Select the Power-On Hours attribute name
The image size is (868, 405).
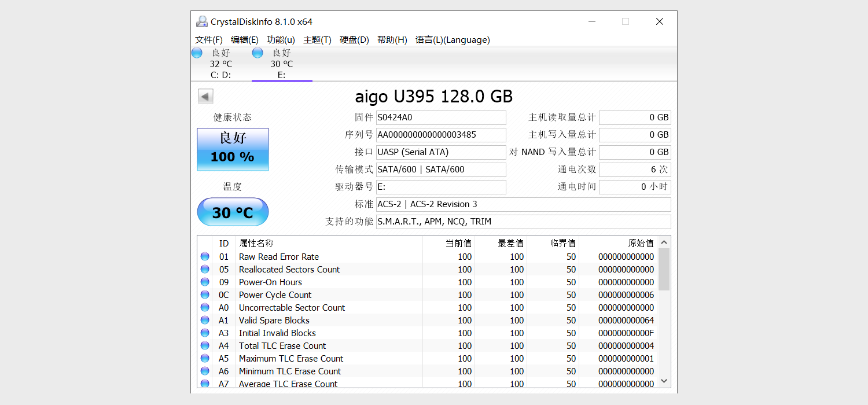pyautogui.click(x=270, y=282)
